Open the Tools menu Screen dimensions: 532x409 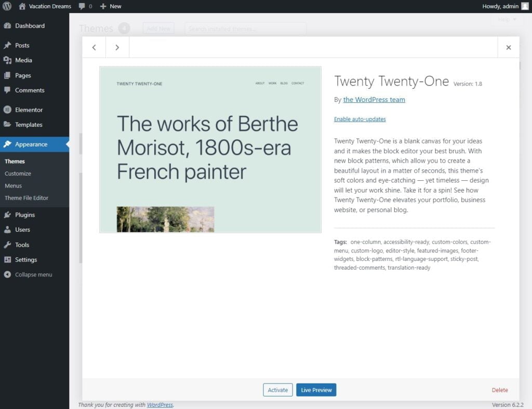pyautogui.click(x=22, y=245)
